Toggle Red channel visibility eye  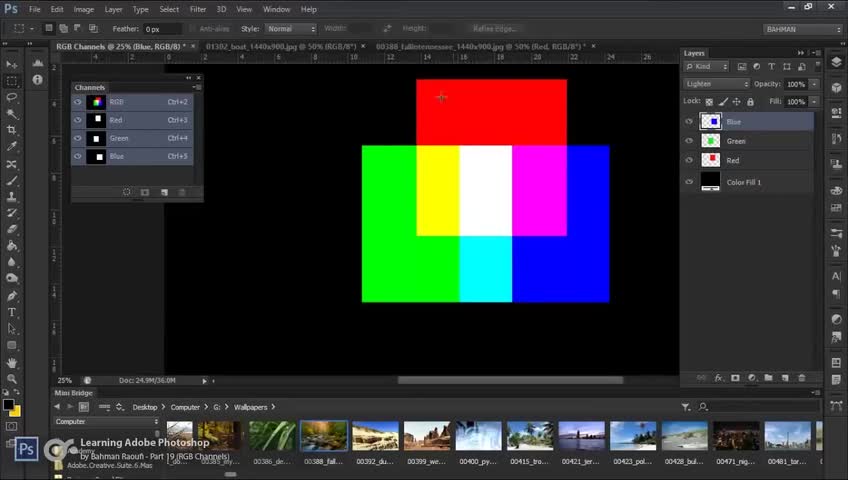(78, 120)
